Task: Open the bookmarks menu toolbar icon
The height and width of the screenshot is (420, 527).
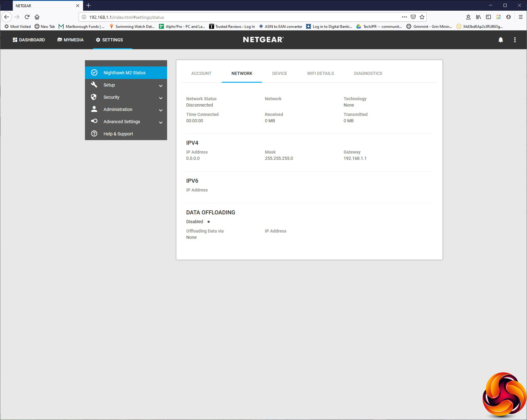Action: click(x=468, y=17)
